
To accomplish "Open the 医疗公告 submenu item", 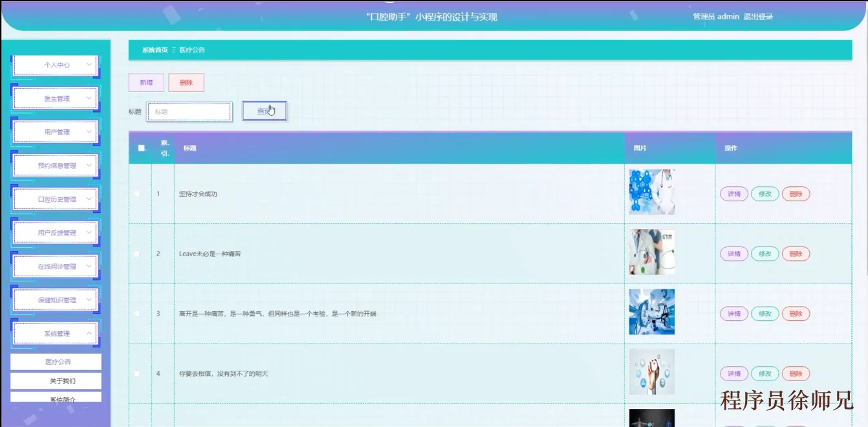I will pyautogui.click(x=56, y=362).
